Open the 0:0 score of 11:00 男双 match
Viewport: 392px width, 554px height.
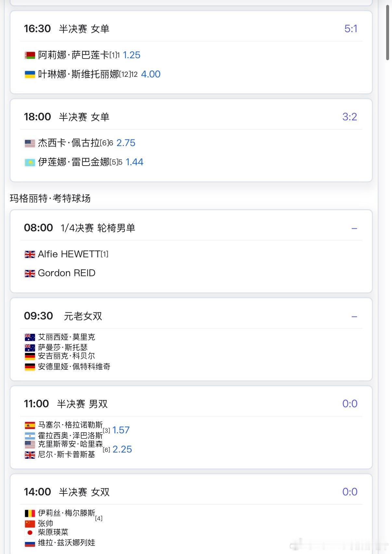coord(350,404)
